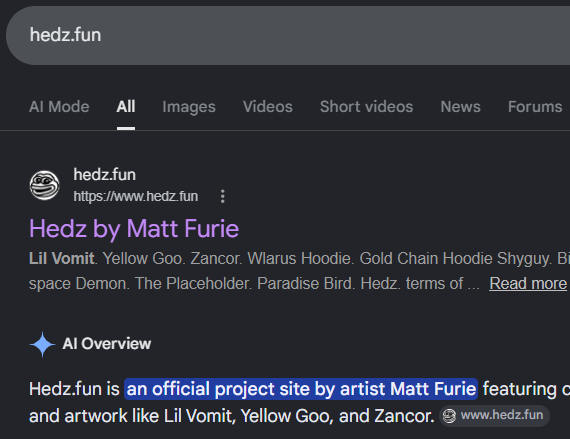Click the https://www.hedz.fun URL text

(136, 197)
